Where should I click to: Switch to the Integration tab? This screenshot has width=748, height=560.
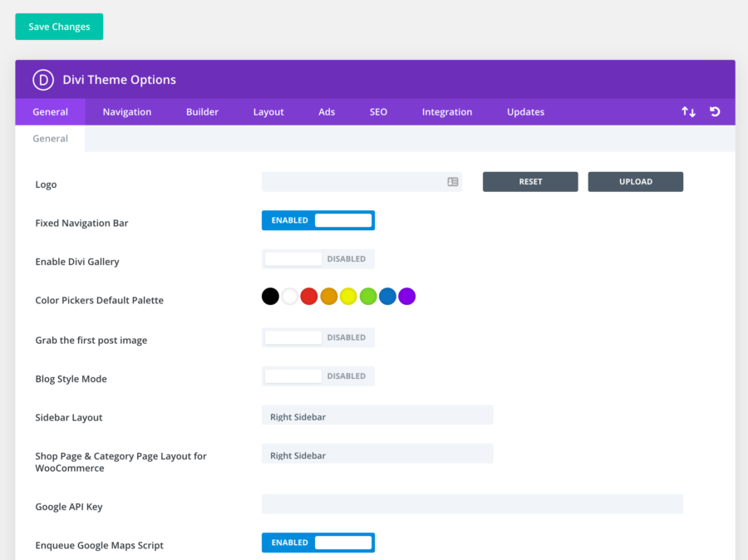point(447,112)
